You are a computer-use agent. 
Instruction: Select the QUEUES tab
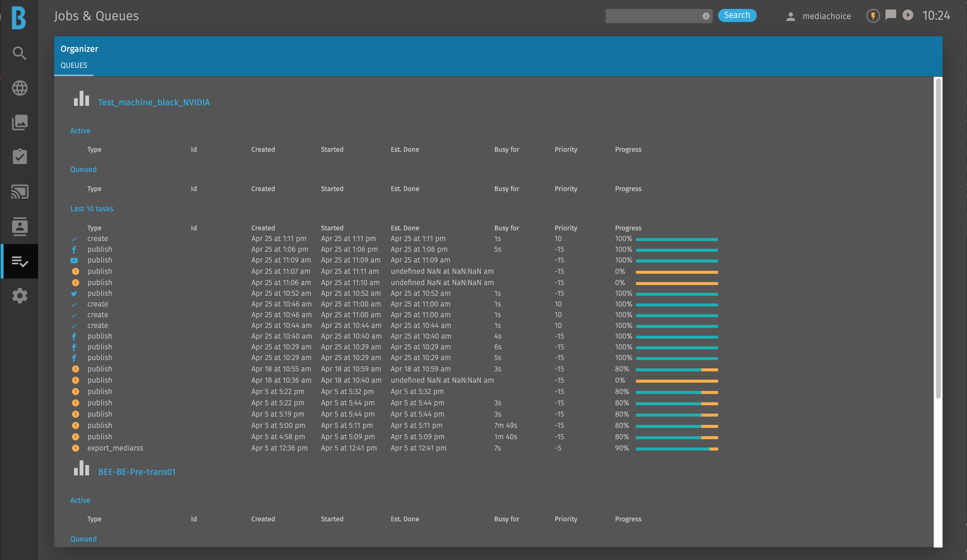(74, 65)
